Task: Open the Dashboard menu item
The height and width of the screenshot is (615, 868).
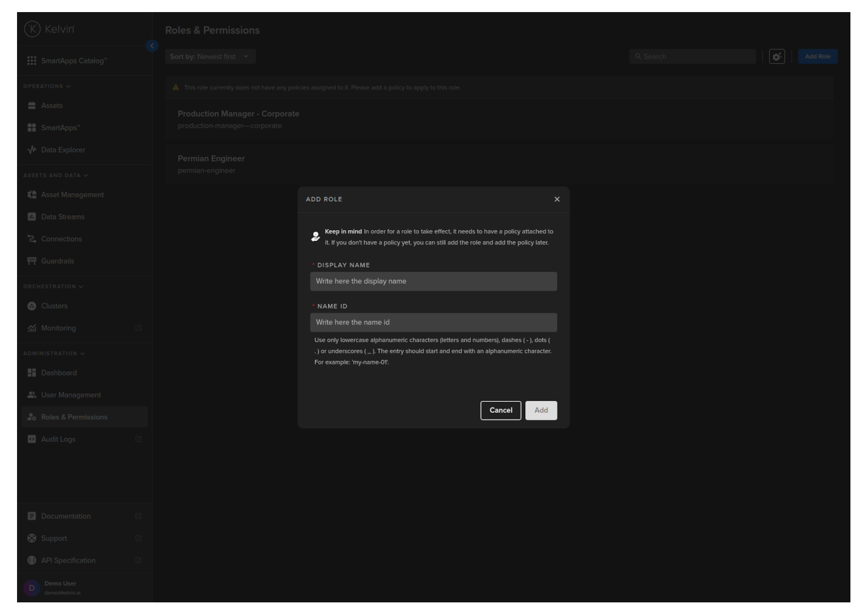Action: (x=59, y=373)
